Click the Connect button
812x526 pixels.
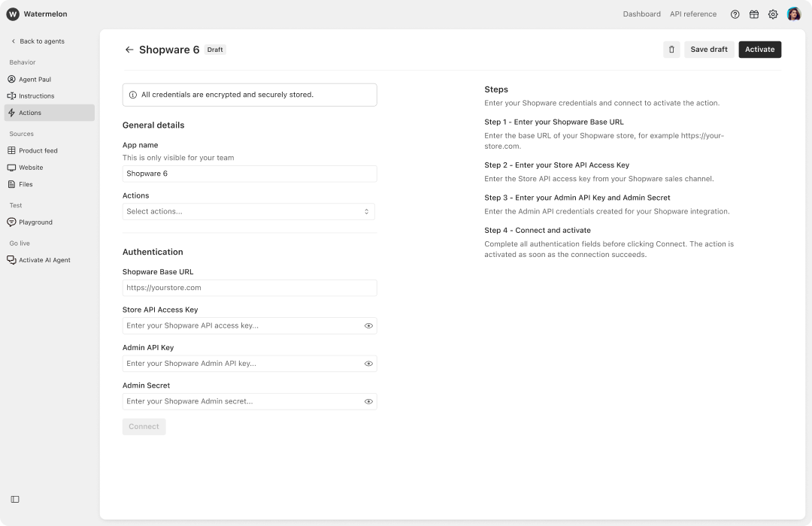[x=144, y=427]
